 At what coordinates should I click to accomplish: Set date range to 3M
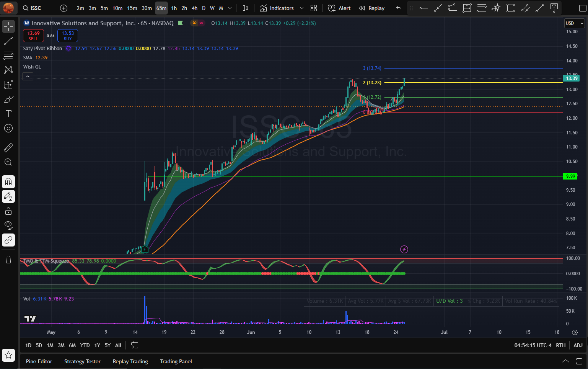point(61,345)
